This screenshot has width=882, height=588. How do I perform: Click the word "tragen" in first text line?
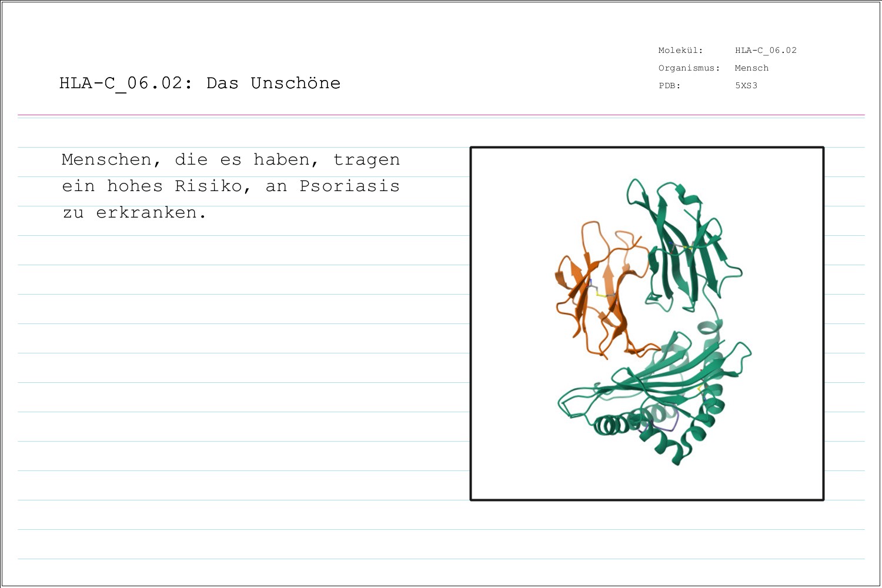coord(366,160)
